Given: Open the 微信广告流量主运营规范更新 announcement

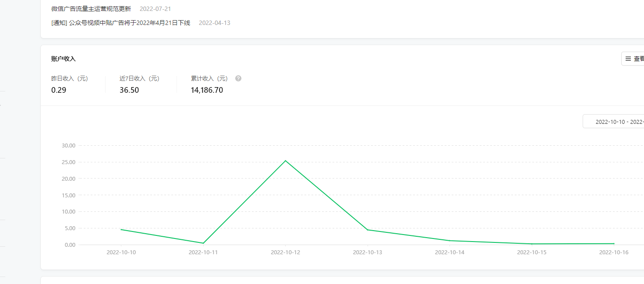Looking at the screenshot, I should (x=91, y=9).
